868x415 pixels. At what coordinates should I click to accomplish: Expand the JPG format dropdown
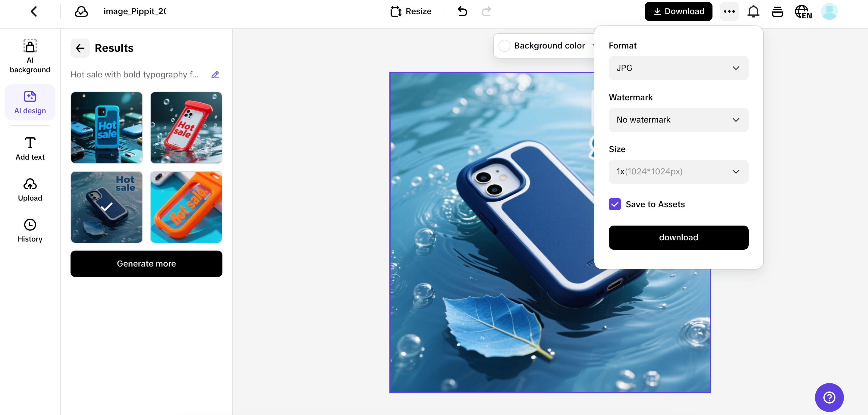(x=678, y=68)
